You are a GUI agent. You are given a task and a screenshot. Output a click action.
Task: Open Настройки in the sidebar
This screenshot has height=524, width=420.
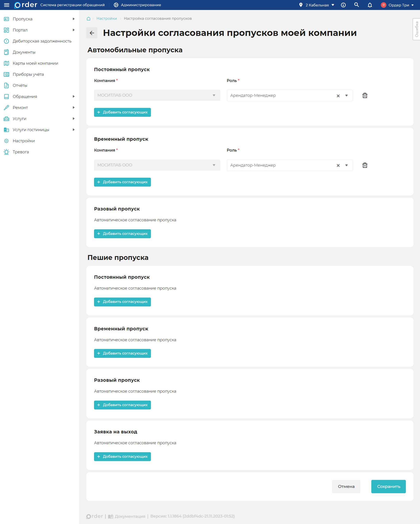coord(24,141)
